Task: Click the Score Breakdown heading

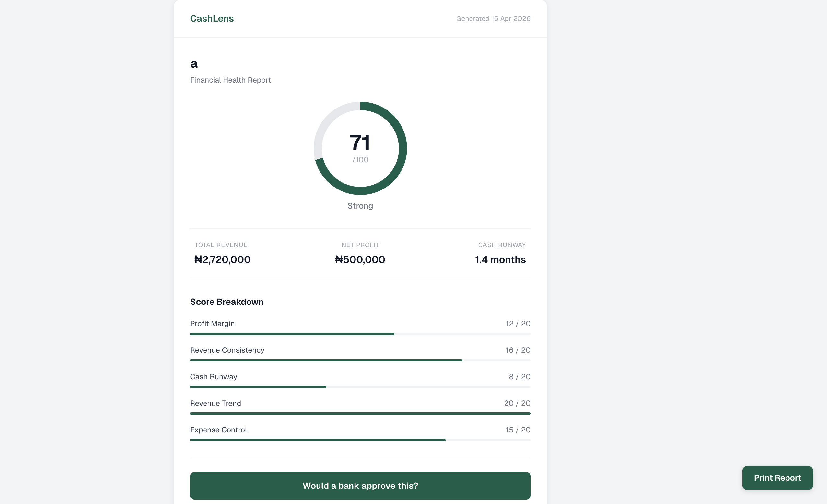Action: [227, 302]
